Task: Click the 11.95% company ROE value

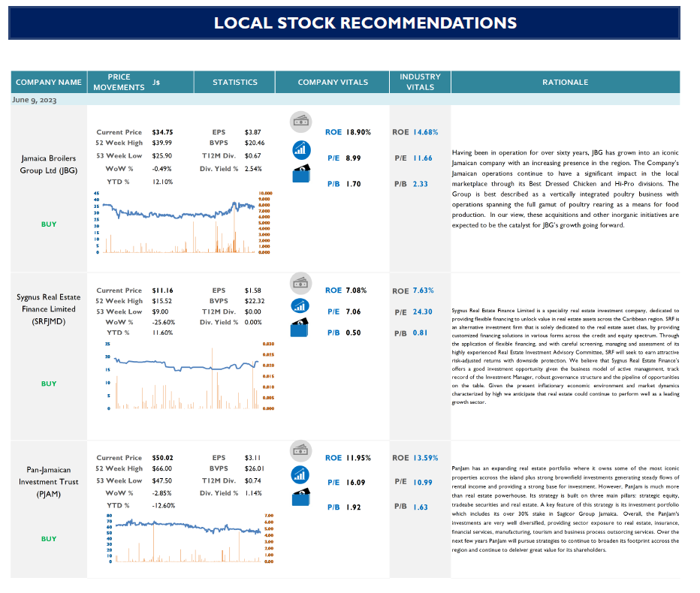Action: (358, 458)
